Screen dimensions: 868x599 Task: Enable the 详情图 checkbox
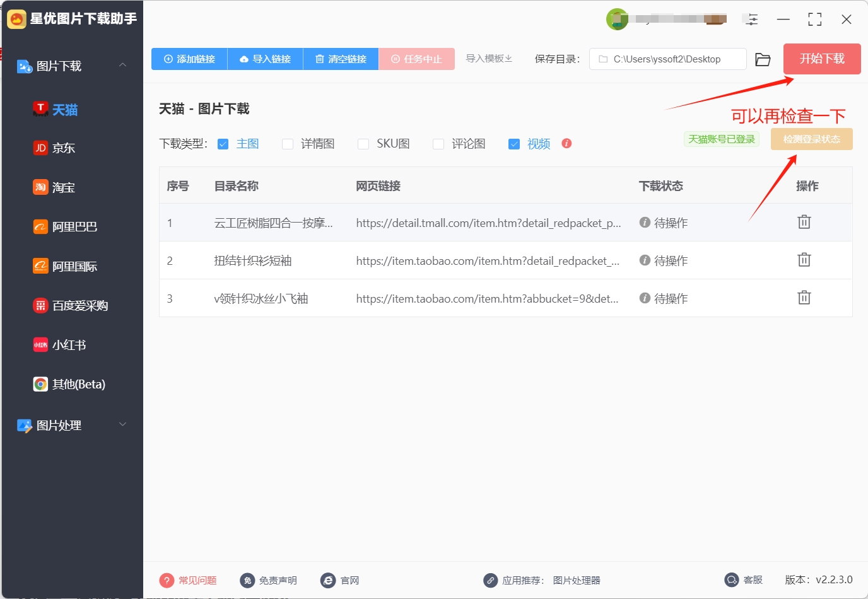288,144
